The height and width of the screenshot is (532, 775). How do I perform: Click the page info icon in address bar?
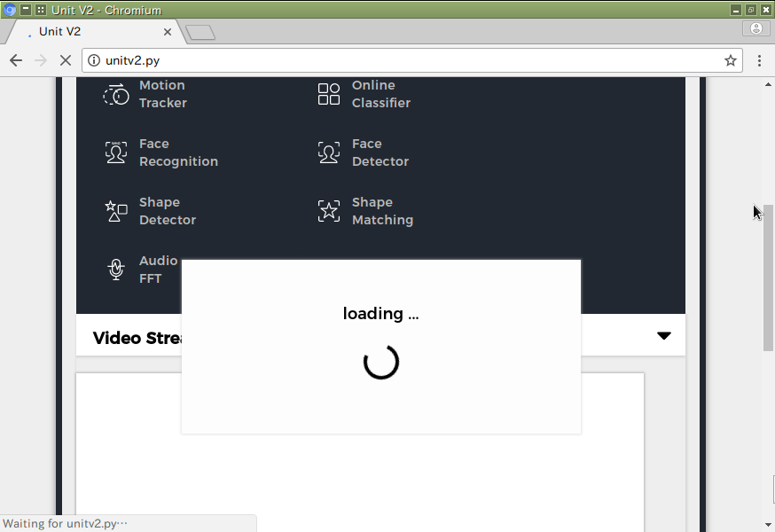click(94, 60)
